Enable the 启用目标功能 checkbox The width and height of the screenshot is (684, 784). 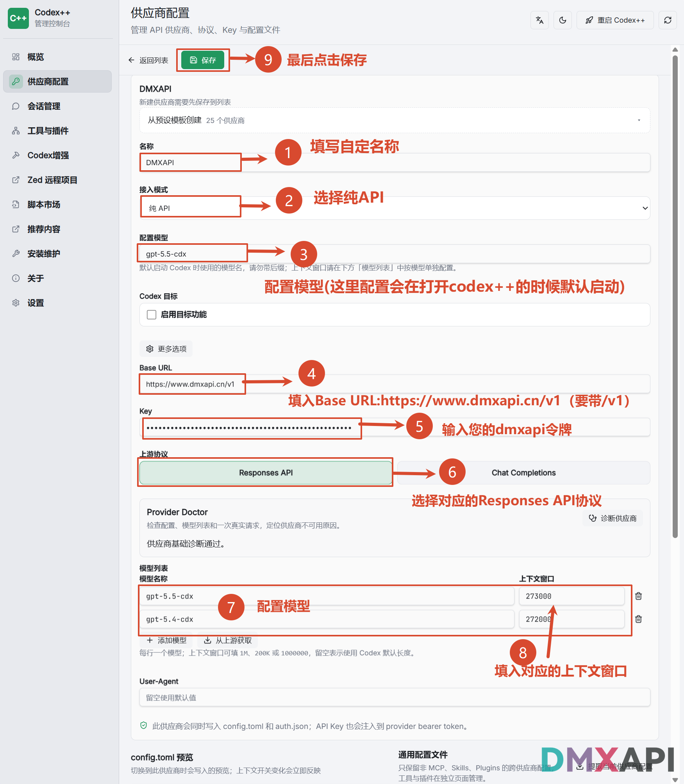coord(152,315)
